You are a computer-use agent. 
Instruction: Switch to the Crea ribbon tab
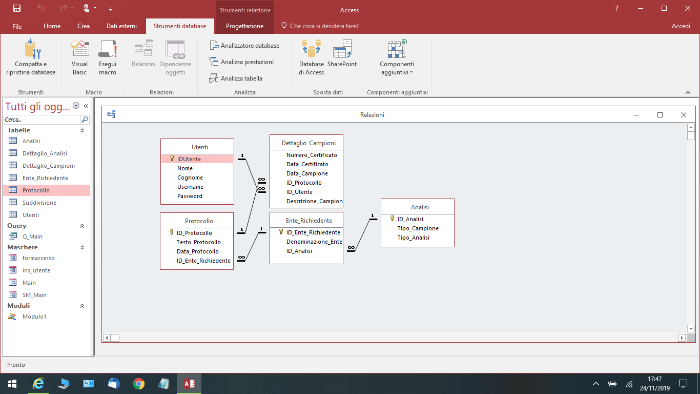pos(83,26)
